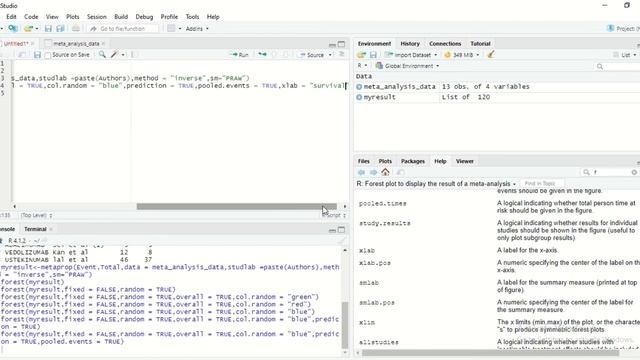Screen dimensions: 640x360
Task: Switch to History tab
Action: [x=410, y=44]
